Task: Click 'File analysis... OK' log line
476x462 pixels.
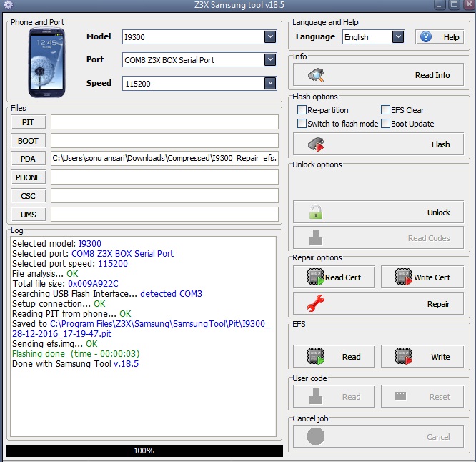Action: point(45,273)
